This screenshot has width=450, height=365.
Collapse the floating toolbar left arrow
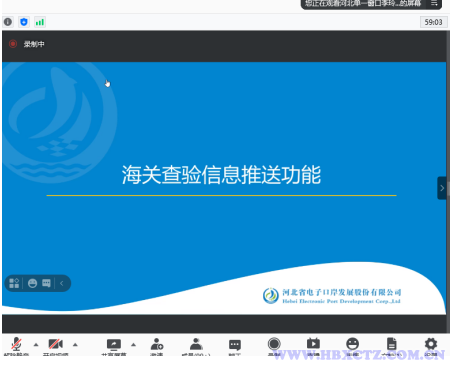[62, 283]
